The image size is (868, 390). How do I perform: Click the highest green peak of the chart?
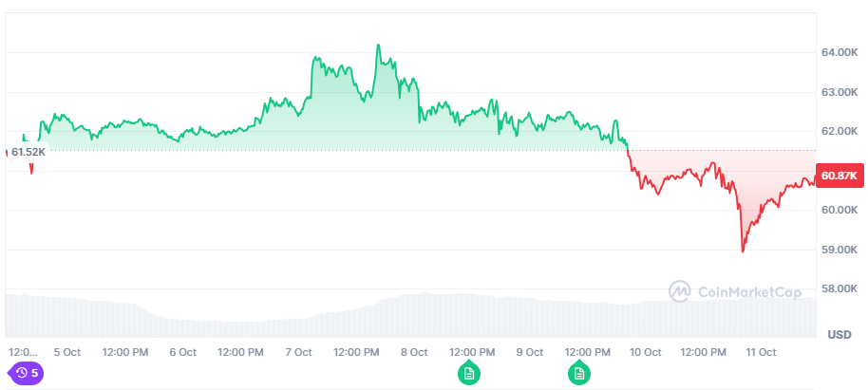pos(378,45)
